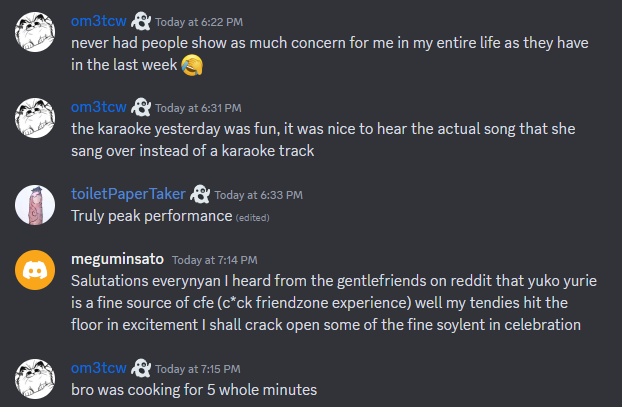Click om3tcw's avatar on the 6:22 PM message

click(x=35, y=34)
